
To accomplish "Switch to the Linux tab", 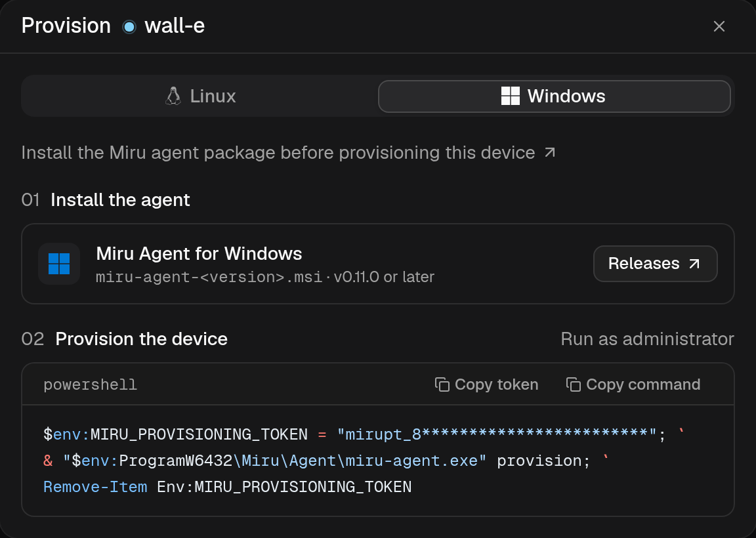I will tap(200, 96).
